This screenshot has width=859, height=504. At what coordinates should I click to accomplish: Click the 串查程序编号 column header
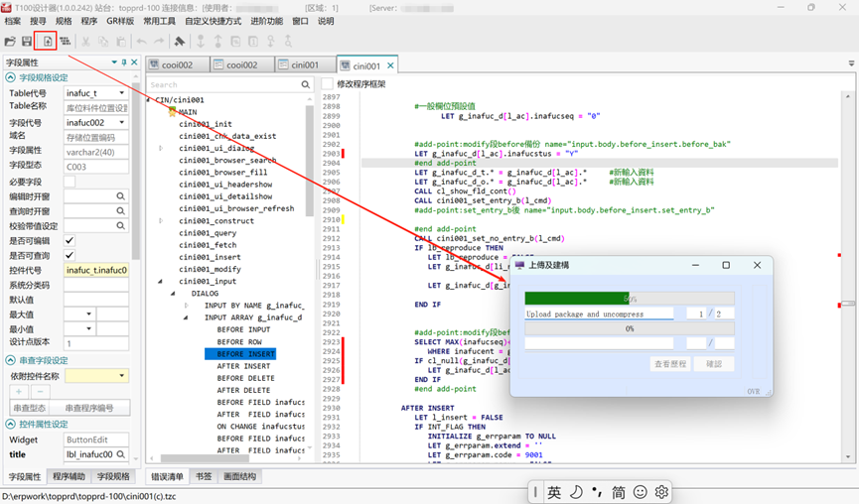pos(89,408)
